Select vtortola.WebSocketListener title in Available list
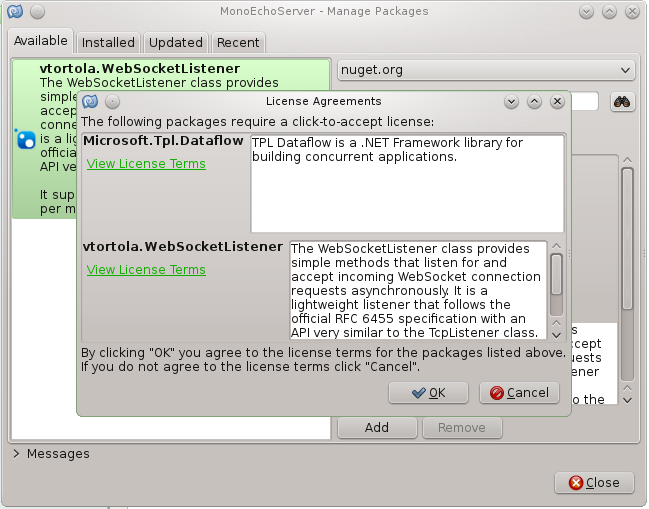Screen dimensions: 649x509 [140, 68]
